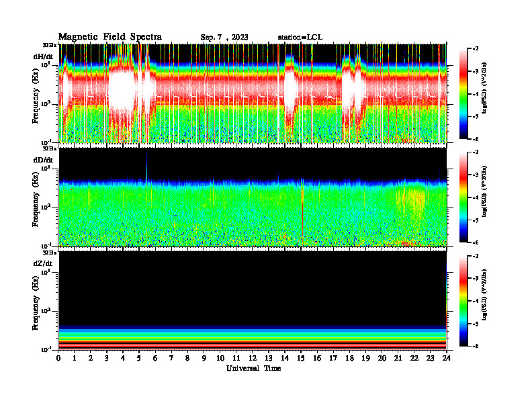The width and height of the screenshot is (532, 411).
Task: Click the dH/dt spectrogram plot
Action: click(x=253, y=93)
